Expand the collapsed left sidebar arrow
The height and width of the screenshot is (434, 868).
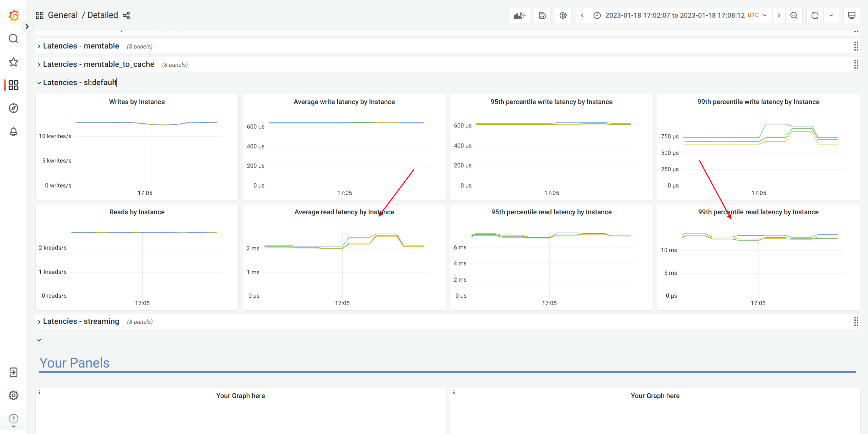point(27,26)
